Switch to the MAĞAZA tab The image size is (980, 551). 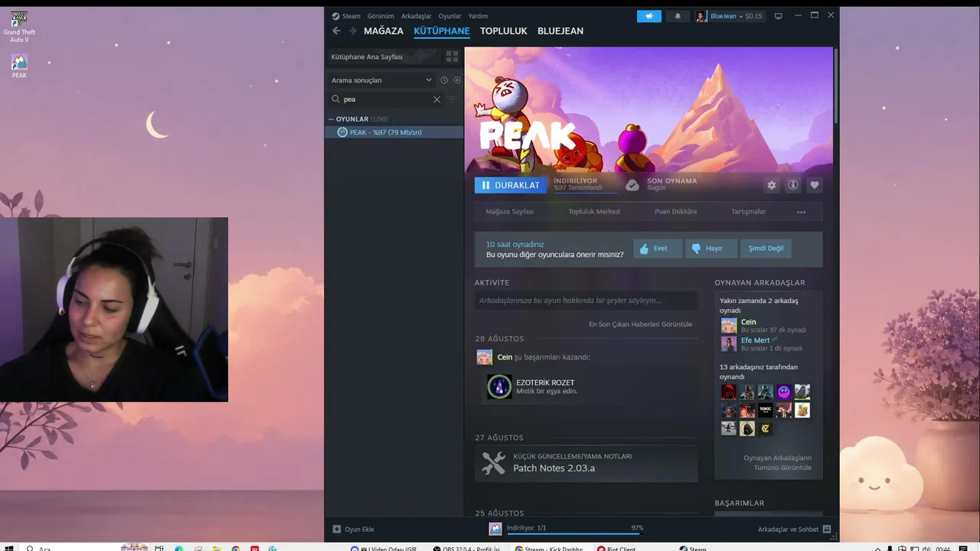(x=384, y=31)
